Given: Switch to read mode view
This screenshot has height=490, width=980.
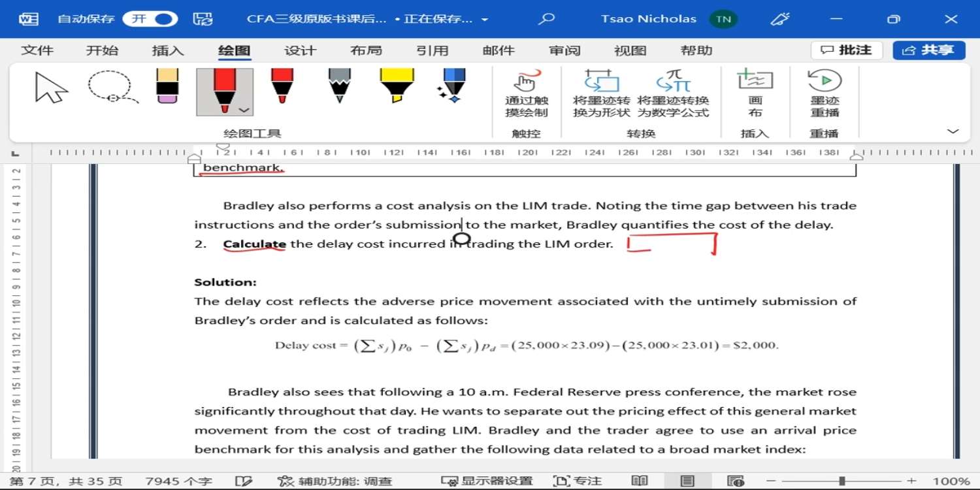Looking at the screenshot, I should [640, 482].
